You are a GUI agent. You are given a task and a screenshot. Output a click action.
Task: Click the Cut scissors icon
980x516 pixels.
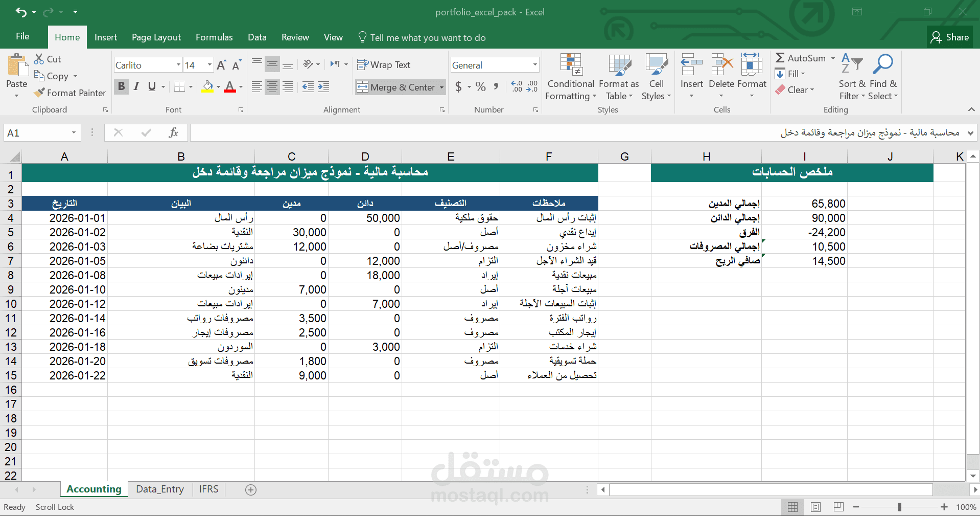point(39,59)
